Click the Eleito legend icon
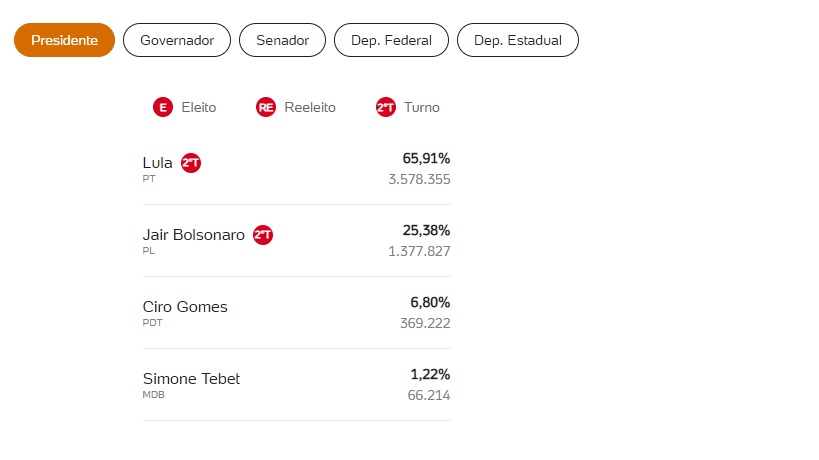This screenshot has width=819, height=460. coord(163,107)
